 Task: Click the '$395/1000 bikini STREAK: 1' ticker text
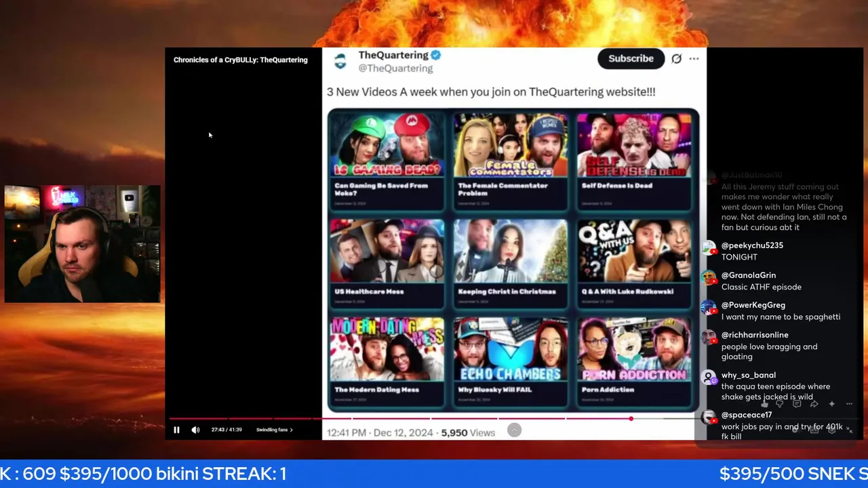point(173,474)
